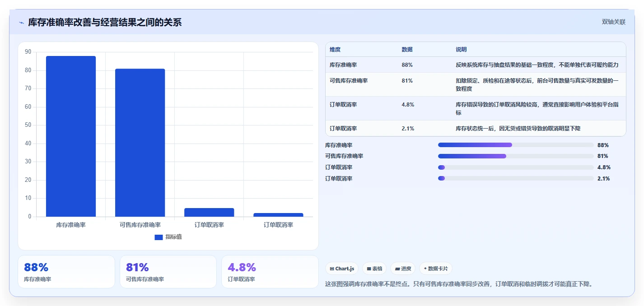Click the 88% value beside progress bar
The image size is (644, 306).
coord(603,145)
